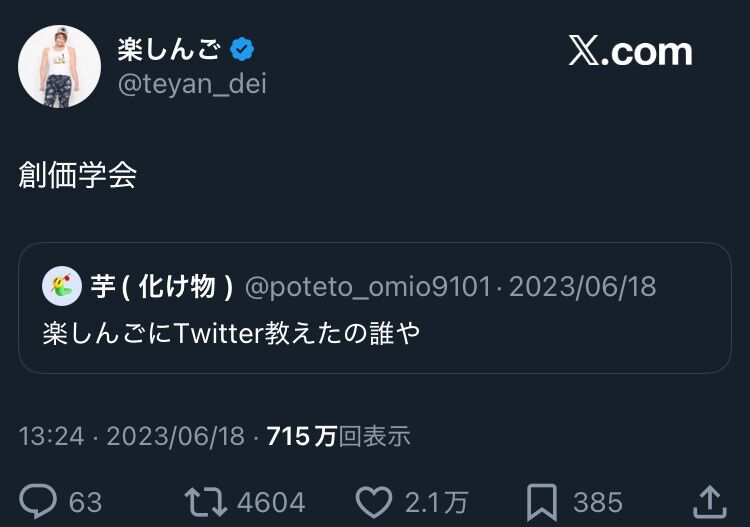Click the blue verified badge
The width and height of the screenshot is (750, 527).
point(242,49)
